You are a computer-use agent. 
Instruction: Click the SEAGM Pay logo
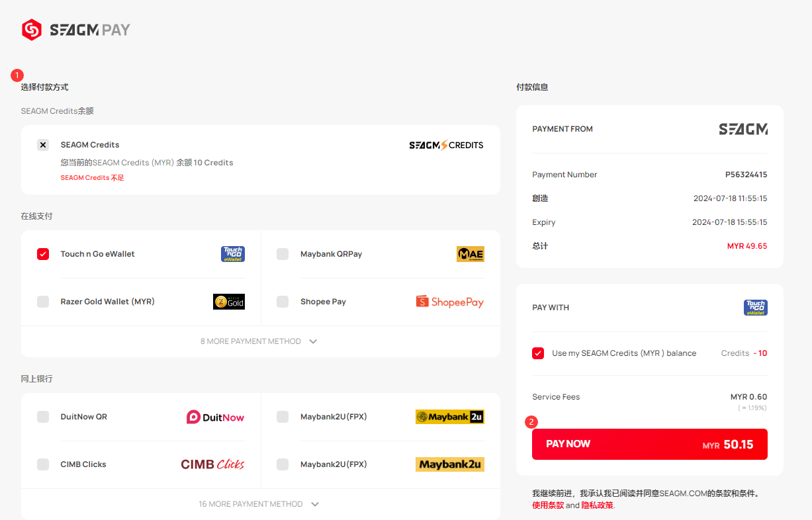(75, 30)
